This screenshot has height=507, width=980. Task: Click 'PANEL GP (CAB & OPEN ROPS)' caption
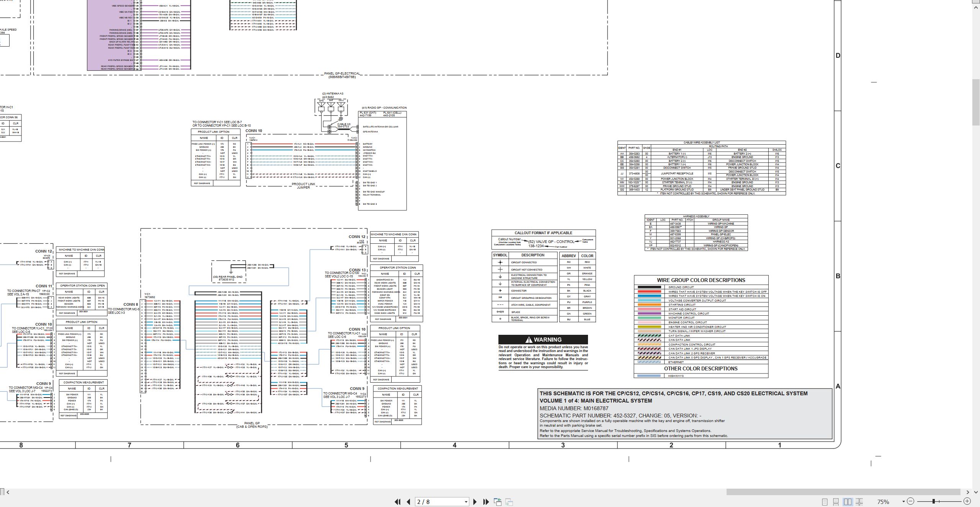pos(252,425)
